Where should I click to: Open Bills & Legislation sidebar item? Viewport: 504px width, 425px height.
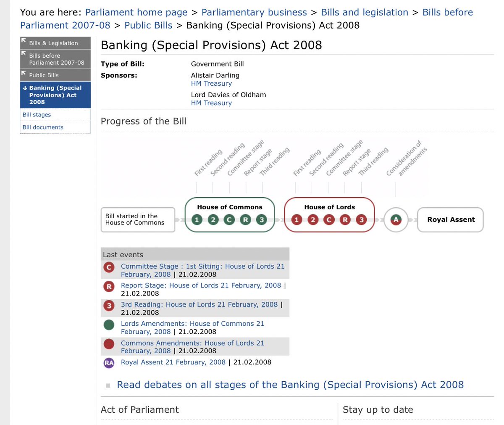click(x=55, y=43)
